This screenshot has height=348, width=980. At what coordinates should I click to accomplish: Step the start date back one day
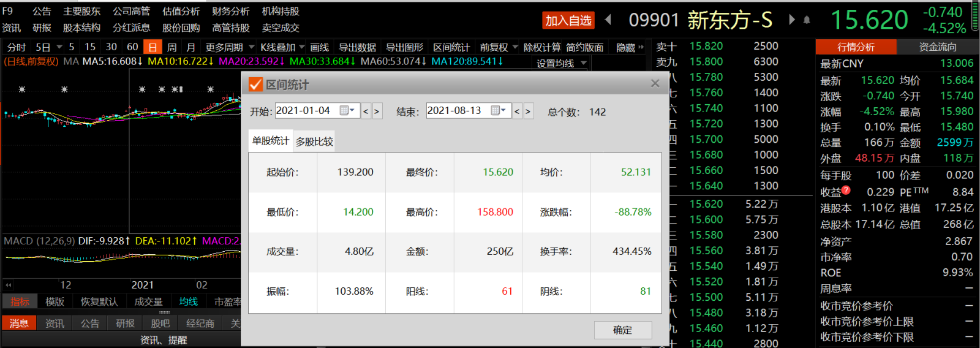point(366,111)
